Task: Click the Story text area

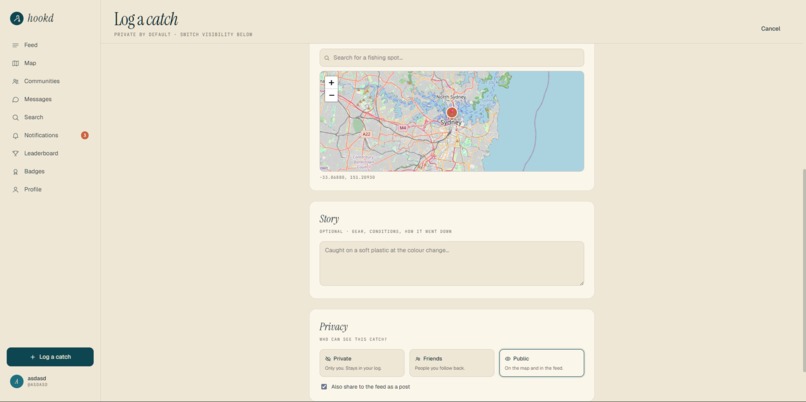Action: coord(451,263)
